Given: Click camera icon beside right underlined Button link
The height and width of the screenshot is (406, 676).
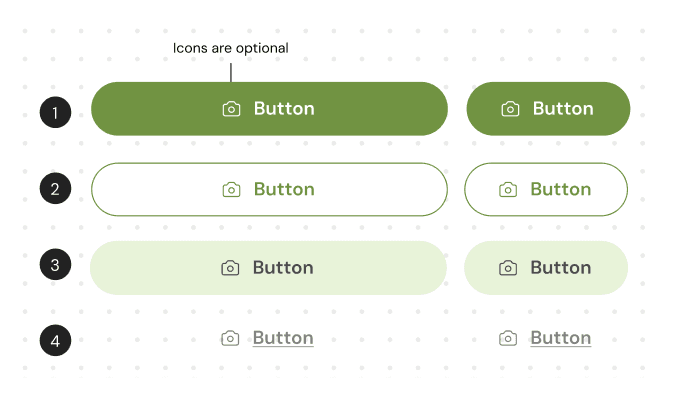Looking at the screenshot, I should (508, 338).
